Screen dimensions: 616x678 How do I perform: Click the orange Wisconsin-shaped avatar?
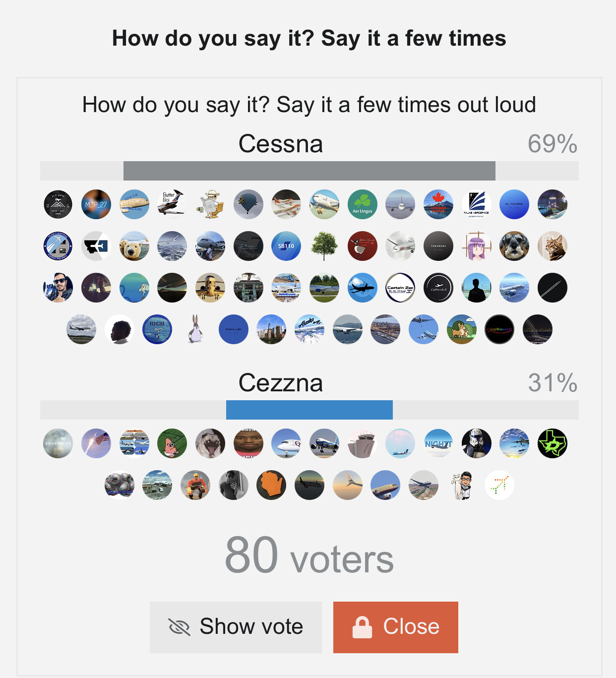[x=271, y=485]
